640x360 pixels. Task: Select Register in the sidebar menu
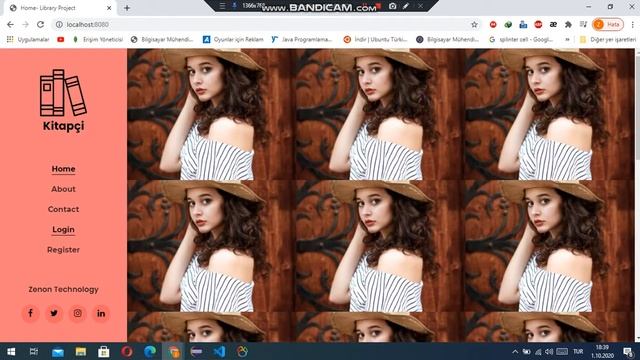(x=63, y=249)
